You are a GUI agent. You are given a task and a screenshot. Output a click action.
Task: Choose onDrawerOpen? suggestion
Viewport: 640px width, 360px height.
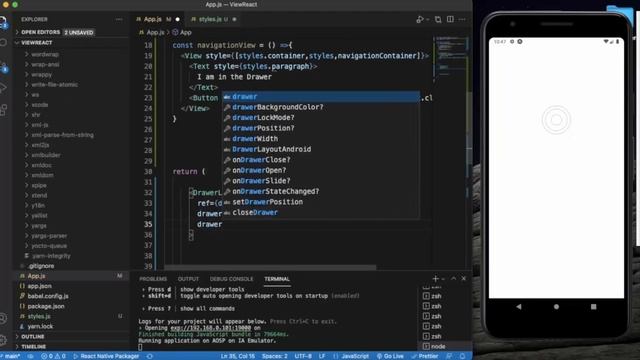(321, 171)
